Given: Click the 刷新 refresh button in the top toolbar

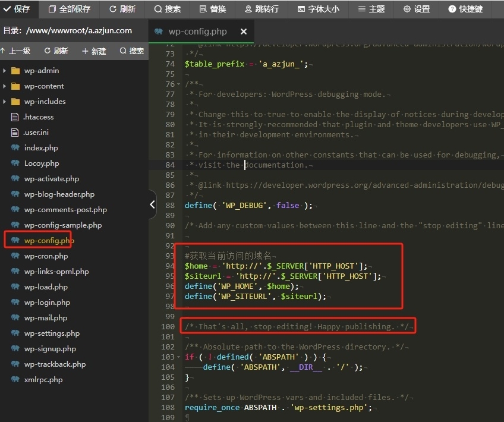Looking at the screenshot, I should [x=122, y=9].
